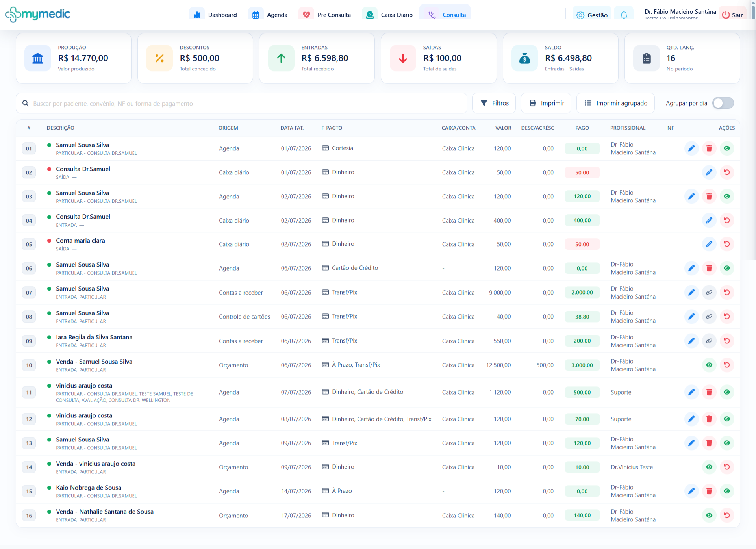The width and height of the screenshot is (756, 549).
Task: Click the link icon on row 09
Action: click(709, 341)
